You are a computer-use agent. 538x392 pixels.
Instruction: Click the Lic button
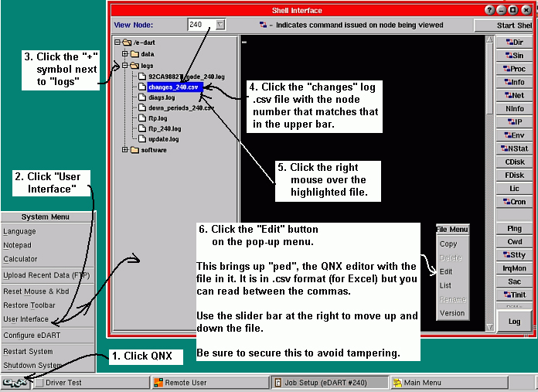coord(514,189)
